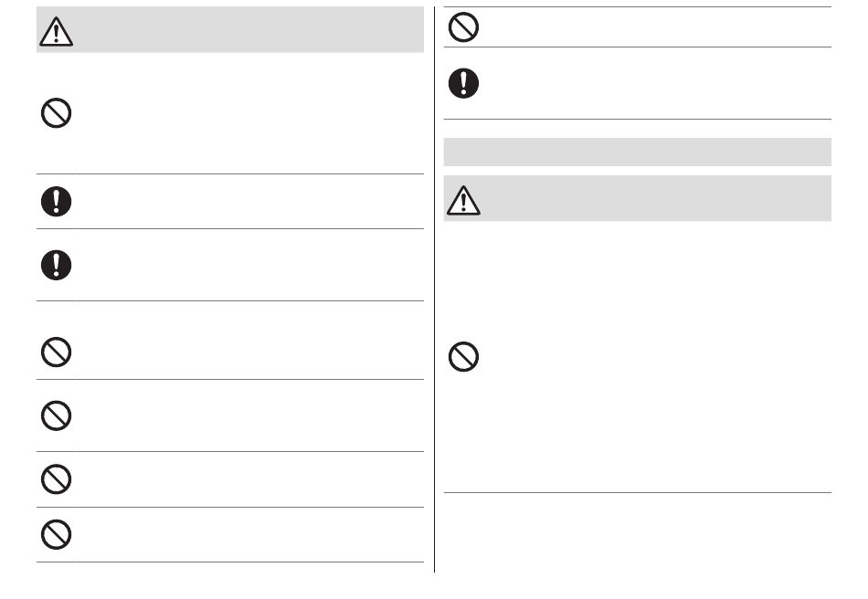The height and width of the screenshot is (599, 868).
Task: Click the exclamation circle in the right column
Action: tap(463, 83)
